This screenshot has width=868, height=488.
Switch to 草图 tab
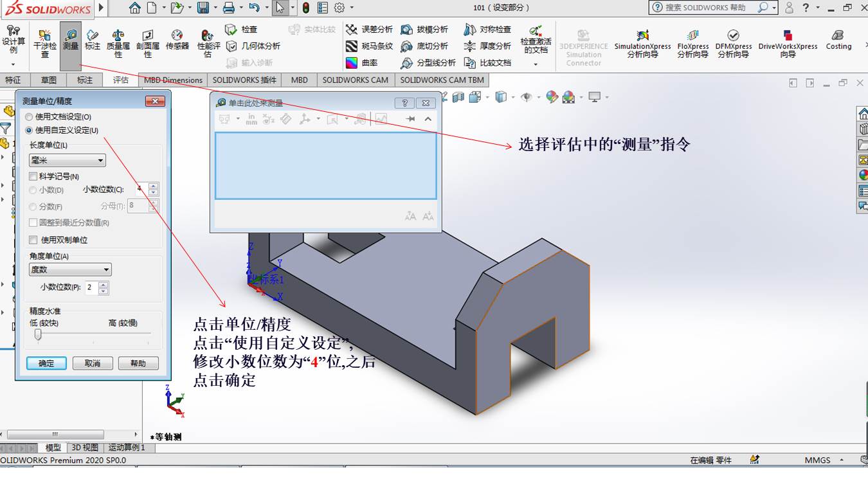tap(49, 80)
